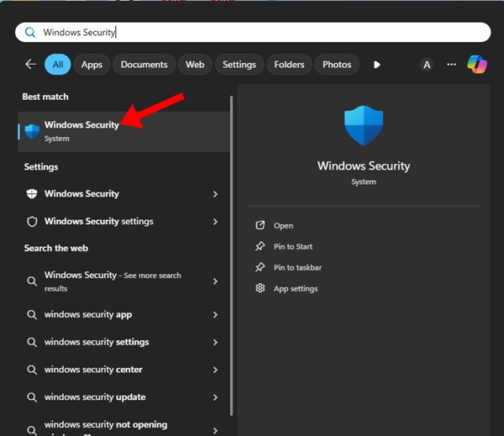Click the pin icon beside Pin to Start
Screen dimensions: 504x436
(260, 246)
